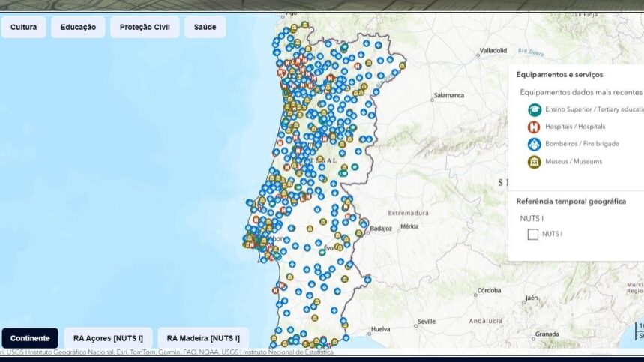This screenshot has width=644, height=362.
Task: Click the Museus / Museums legend label
Action: click(x=573, y=161)
